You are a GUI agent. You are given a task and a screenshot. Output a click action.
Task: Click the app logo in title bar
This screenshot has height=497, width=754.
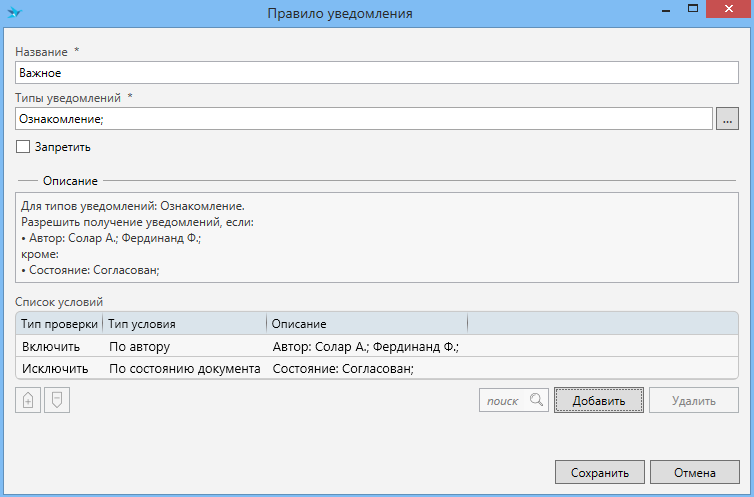(x=15, y=13)
